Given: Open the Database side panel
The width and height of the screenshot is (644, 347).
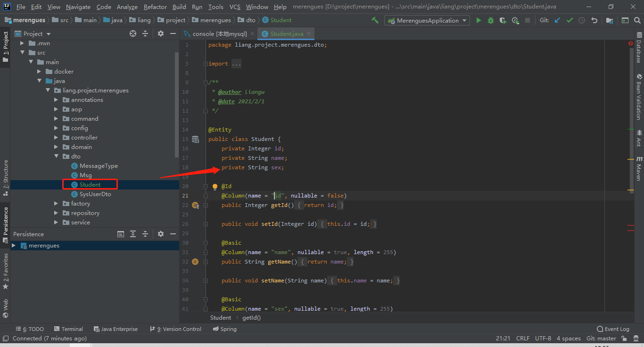Looking at the screenshot, I should point(639,48).
